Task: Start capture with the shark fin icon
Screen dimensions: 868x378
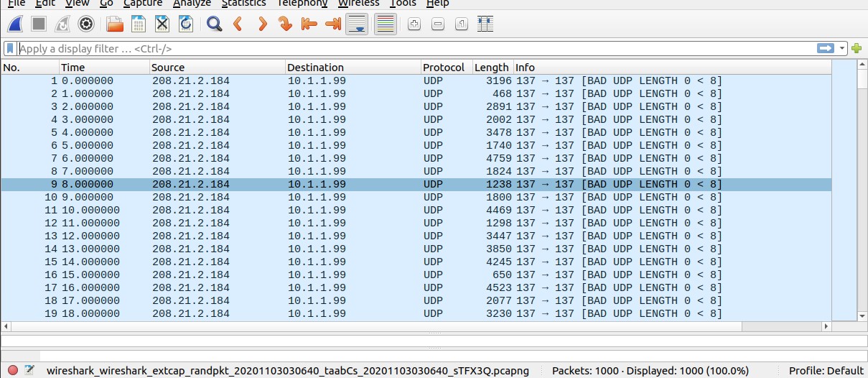Action: pyautogui.click(x=15, y=24)
